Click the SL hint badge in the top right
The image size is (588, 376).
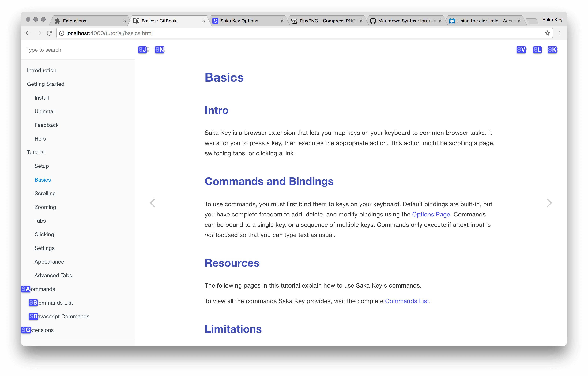coord(537,50)
